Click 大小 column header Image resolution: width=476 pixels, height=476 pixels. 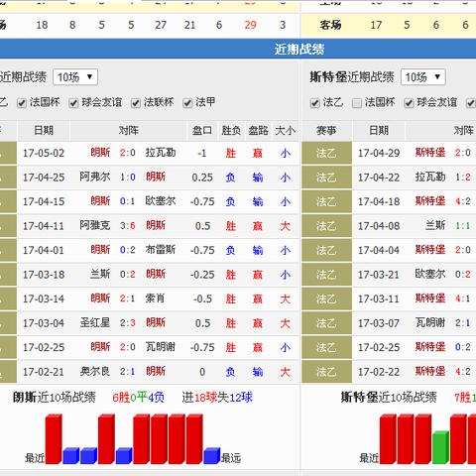point(285,131)
